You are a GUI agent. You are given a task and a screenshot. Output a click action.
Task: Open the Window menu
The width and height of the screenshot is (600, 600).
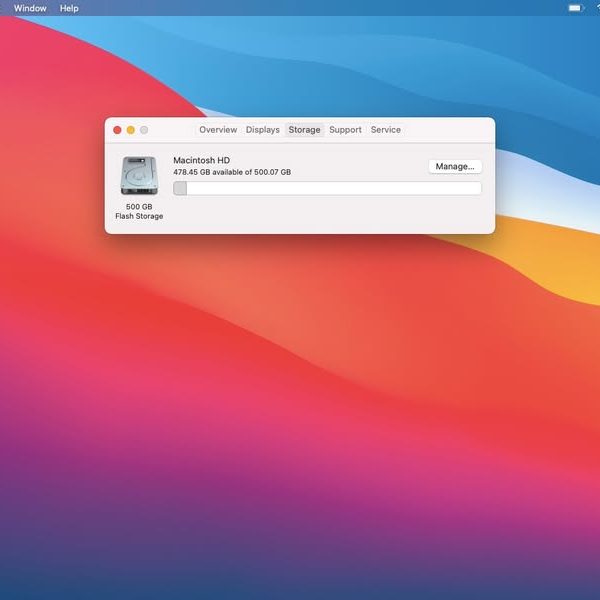[x=30, y=8]
